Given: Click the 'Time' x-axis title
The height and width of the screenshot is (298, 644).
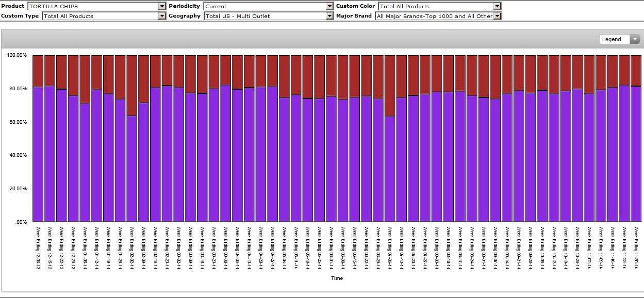Looking at the screenshot, I should 337,278.
